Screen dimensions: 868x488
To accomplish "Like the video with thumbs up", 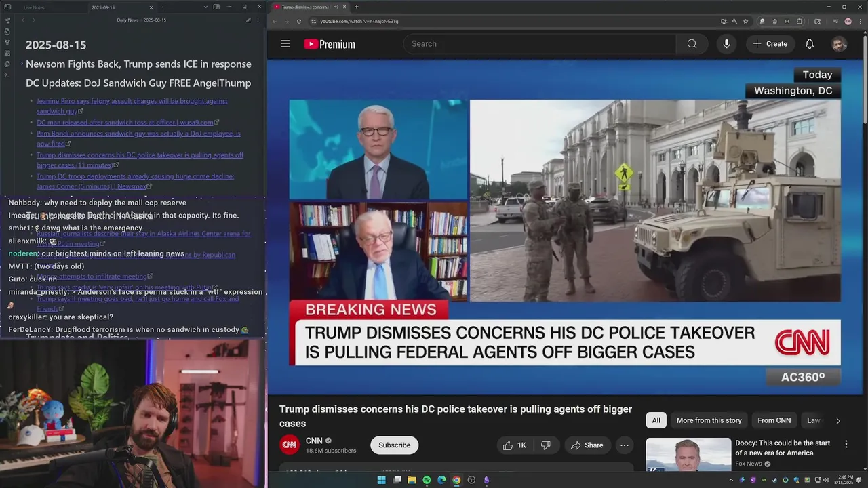I will 514,445.
